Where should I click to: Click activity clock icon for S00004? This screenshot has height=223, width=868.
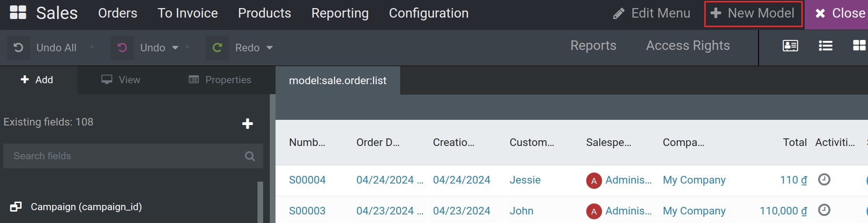(x=824, y=180)
